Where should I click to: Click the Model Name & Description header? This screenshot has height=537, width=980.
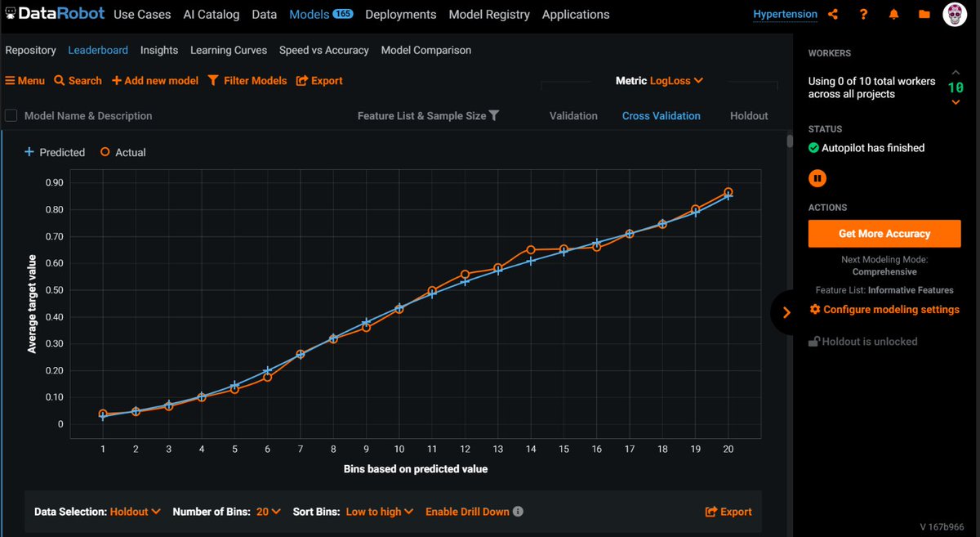pyautogui.click(x=88, y=116)
